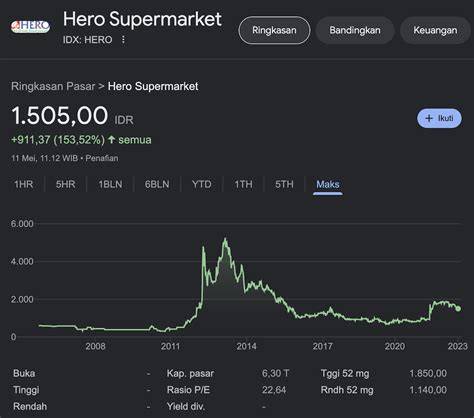Image resolution: width=474 pixels, height=418 pixels.
Task: Select the 1BLN time range
Action: [x=110, y=184]
